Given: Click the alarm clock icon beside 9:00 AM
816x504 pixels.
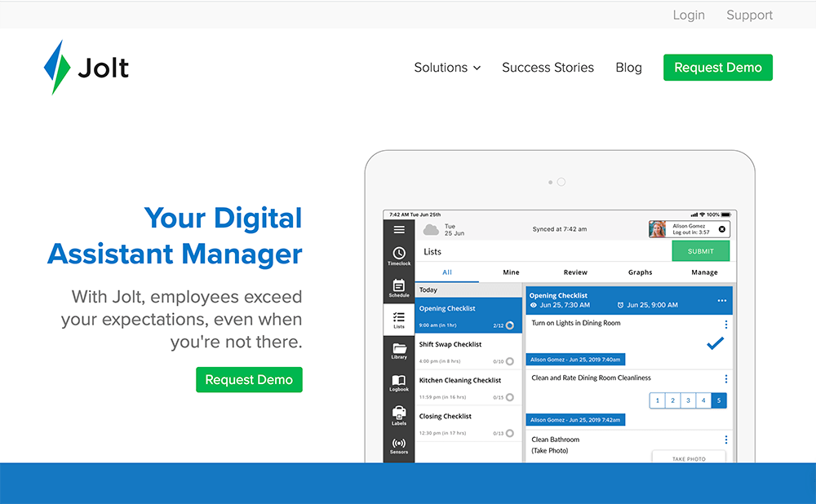Looking at the screenshot, I should pos(620,305).
